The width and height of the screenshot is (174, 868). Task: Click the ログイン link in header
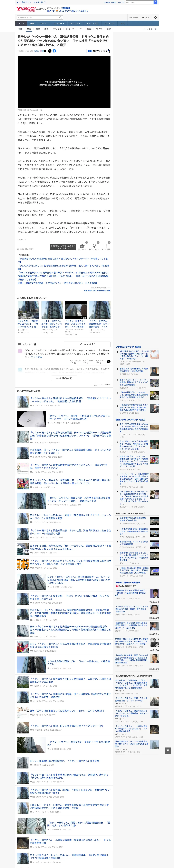click(x=51, y=11)
